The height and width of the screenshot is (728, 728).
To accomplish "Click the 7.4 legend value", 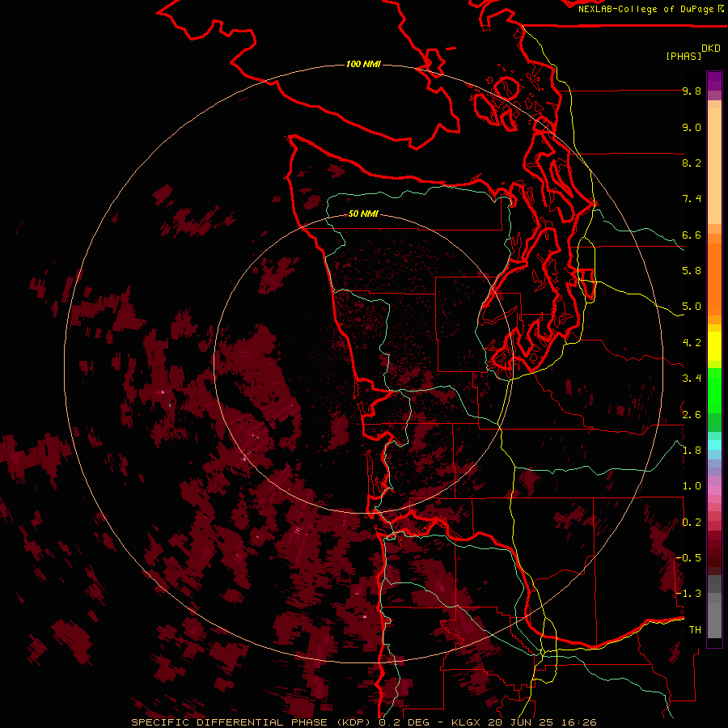I will click(692, 199).
